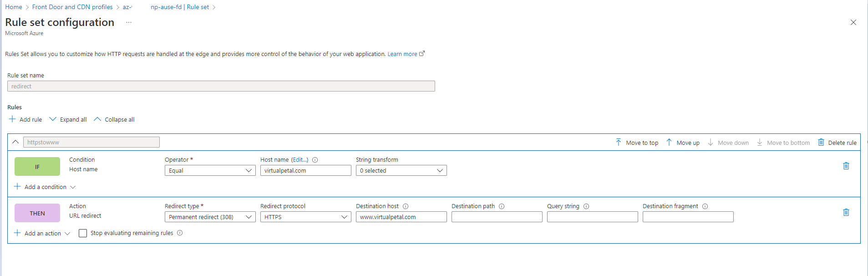The image size is (868, 276).
Task: Delete the URL redirect action
Action: [846, 212]
